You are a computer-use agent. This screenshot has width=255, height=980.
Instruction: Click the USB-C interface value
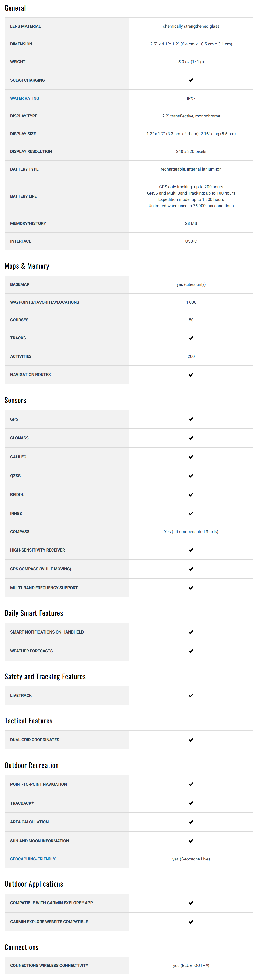click(x=191, y=241)
